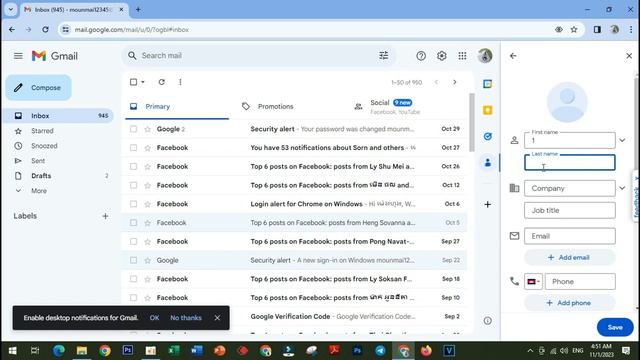Image resolution: width=640 pixels, height=360 pixels.
Task: Open the phone country code flag dropdown
Action: pyautogui.click(x=533, y=282)
